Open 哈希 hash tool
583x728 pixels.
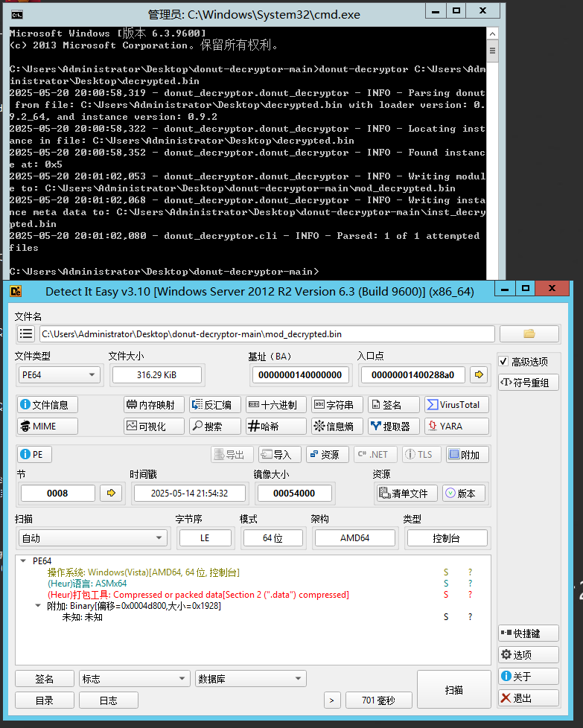276,427
